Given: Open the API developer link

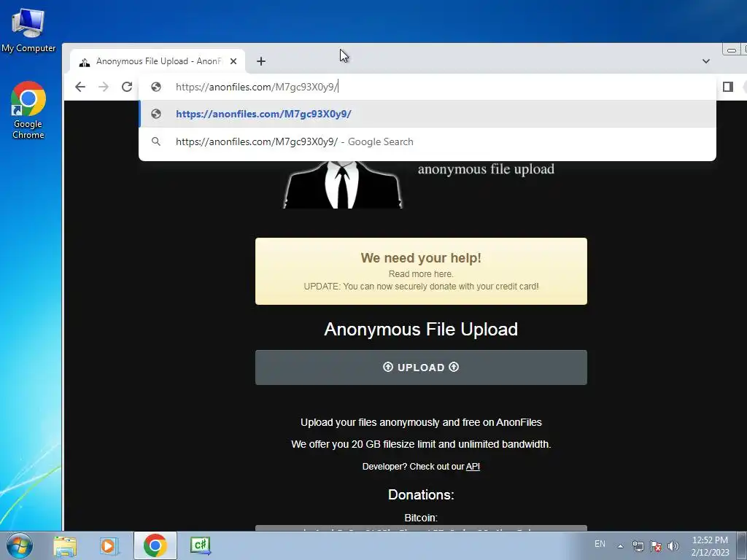Looking at the screenshot, I should (473, 467).
